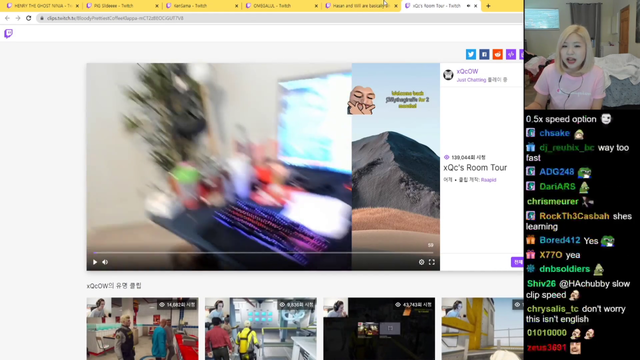Focus the clips.twitch.tv address bar
640x360 pixels.
[279, 18]
